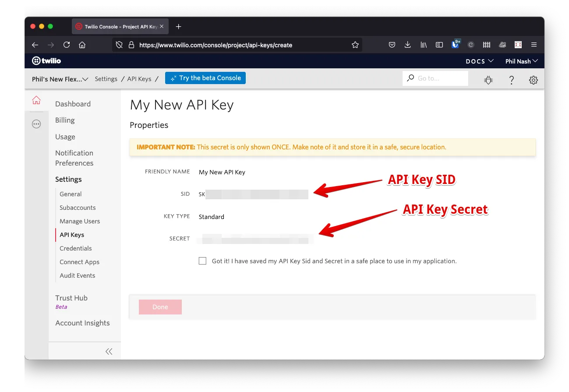Select the Twilio Console browser tab
Image resolution: width=569 pixels, height=392 pixels.
[x=120, y=27]
